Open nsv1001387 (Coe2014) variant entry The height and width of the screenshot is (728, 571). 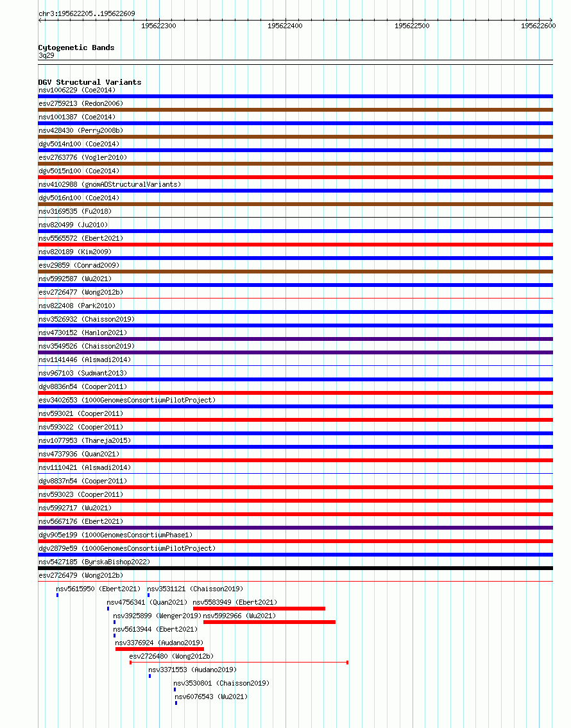click(x=77, y=117)
